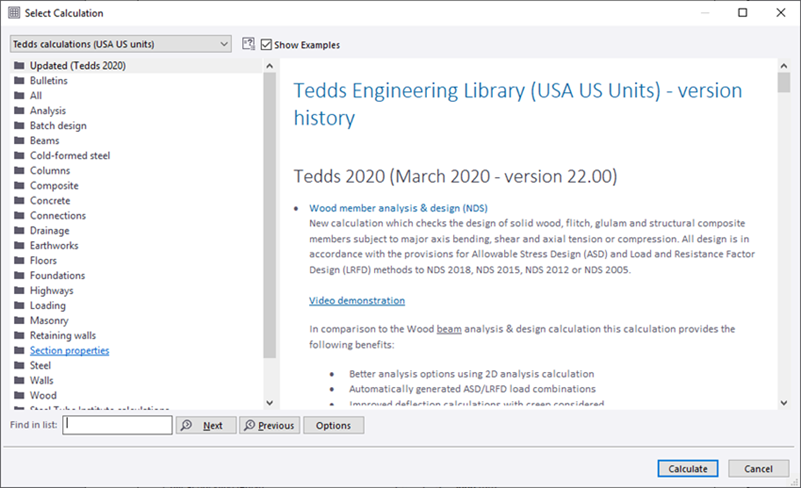Select the Foundations category
Viewport: 801px width, 488px height.
tap(57, 275)
